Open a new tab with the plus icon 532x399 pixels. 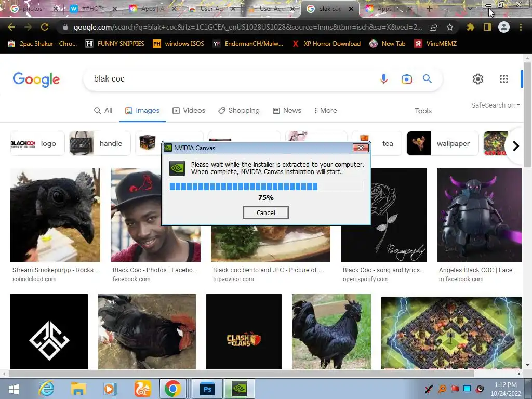pos(429,9)
